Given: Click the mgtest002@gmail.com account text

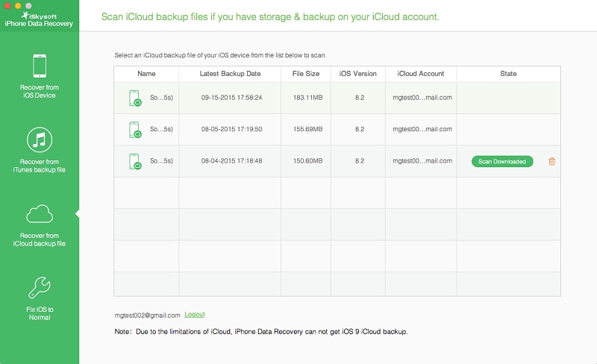Looking at the screenshot, I should coord(147,316).
